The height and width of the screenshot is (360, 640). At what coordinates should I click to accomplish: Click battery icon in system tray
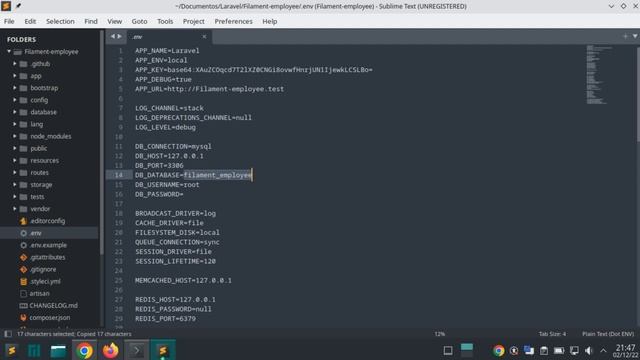coord(559,351)
